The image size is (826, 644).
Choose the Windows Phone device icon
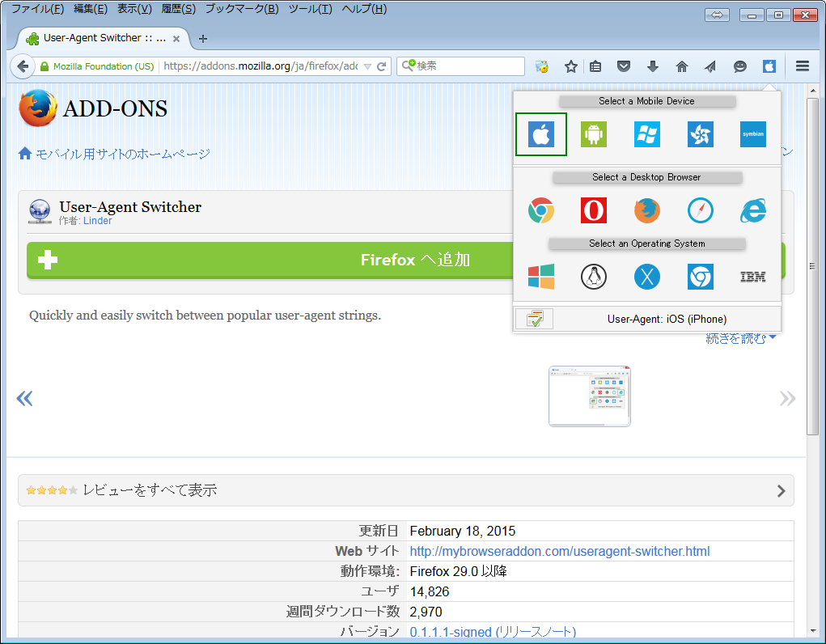[647, 134]
